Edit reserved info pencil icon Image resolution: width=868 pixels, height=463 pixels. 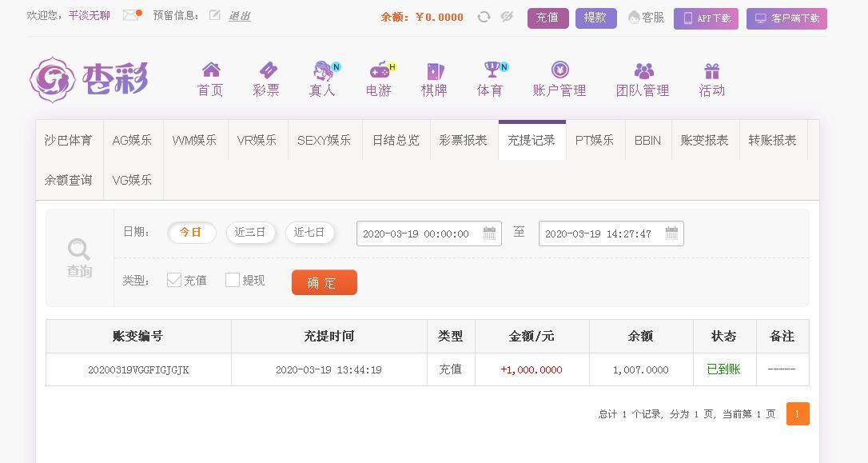[215, 15]
